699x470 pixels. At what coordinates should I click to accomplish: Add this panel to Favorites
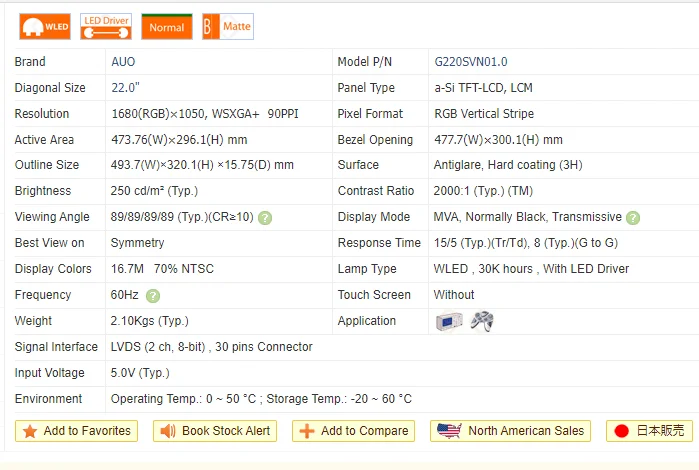click(x=76, y=431)
